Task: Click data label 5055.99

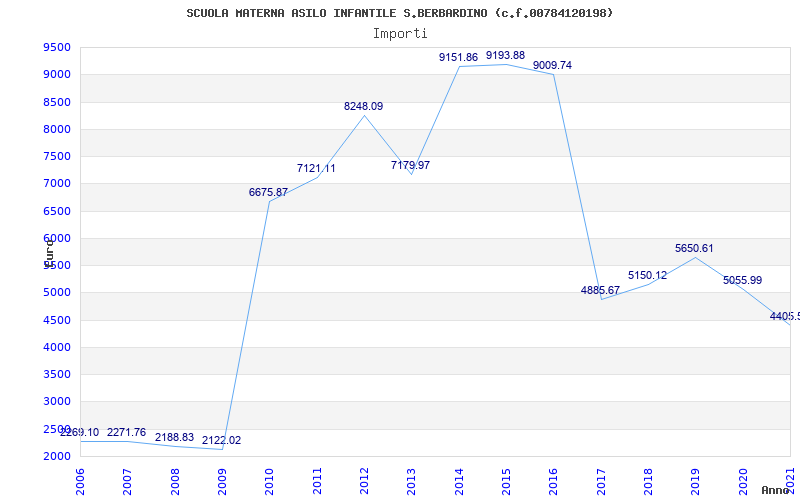Action: pos(742,280)
